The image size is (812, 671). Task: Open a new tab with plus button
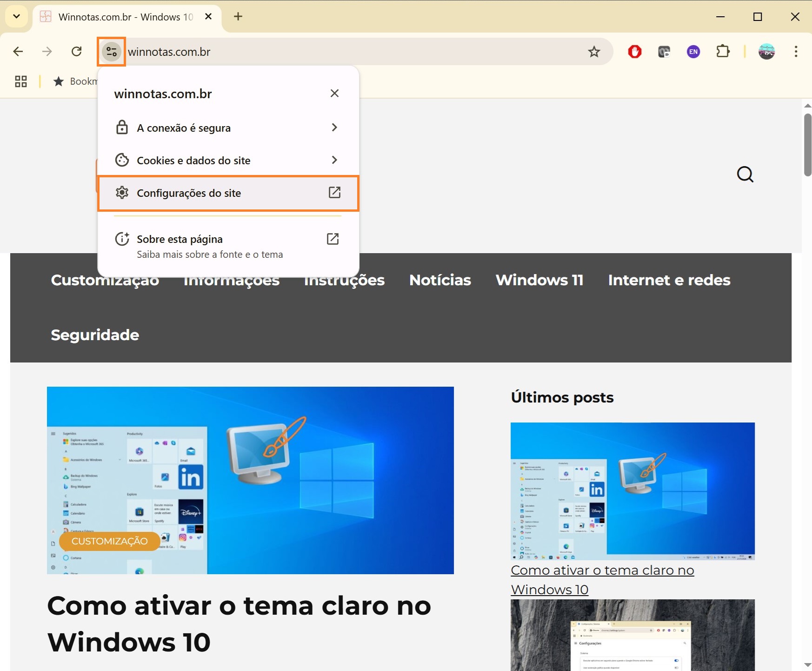coord(238,17)
